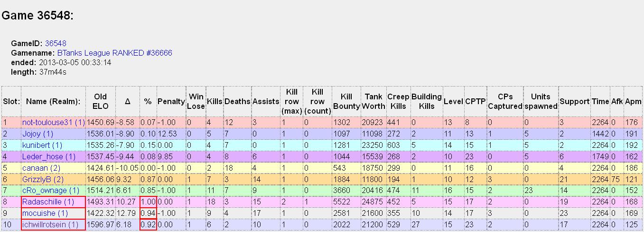Click the Old ELO column header
Screen dimensions: 644x232
pos(100,101)
